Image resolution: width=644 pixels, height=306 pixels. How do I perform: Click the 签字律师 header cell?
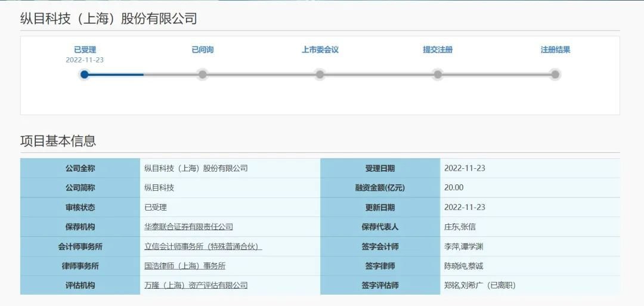380,266
